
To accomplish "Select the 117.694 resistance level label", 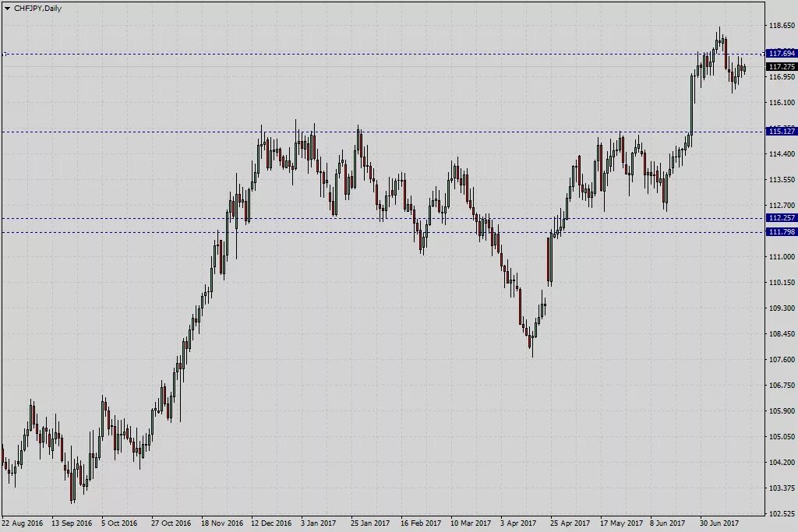I will [x=780, y=54].
